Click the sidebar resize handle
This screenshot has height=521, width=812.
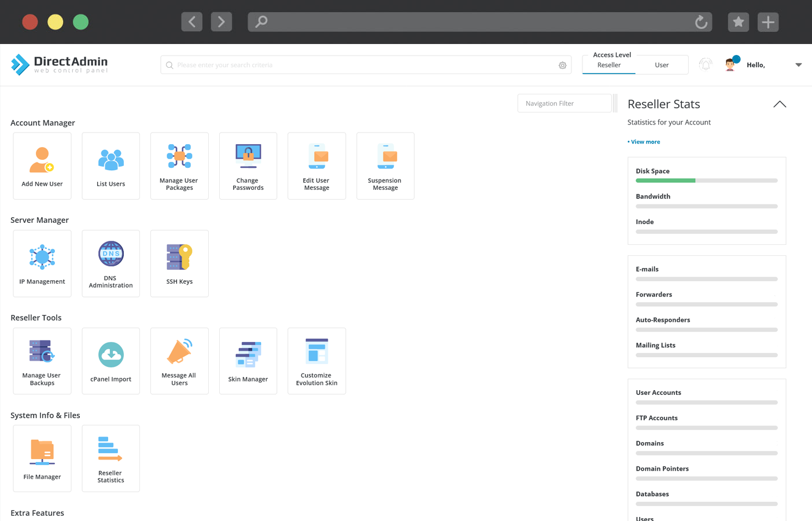615,103
